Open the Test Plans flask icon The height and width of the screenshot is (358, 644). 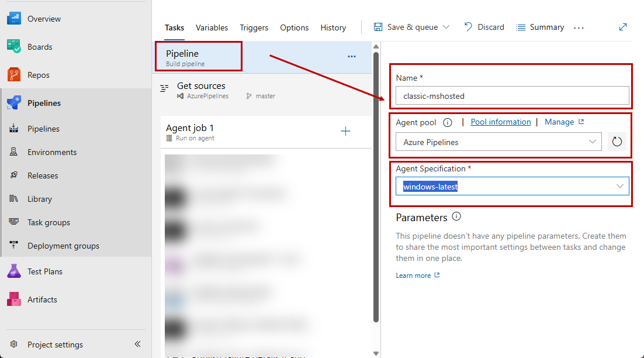pos(14,271)
